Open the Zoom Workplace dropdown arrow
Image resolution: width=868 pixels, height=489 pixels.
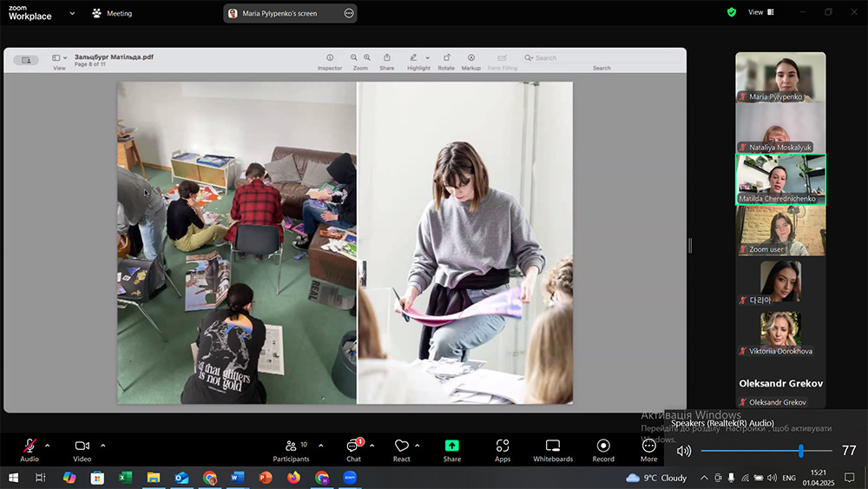coord(72,13)
